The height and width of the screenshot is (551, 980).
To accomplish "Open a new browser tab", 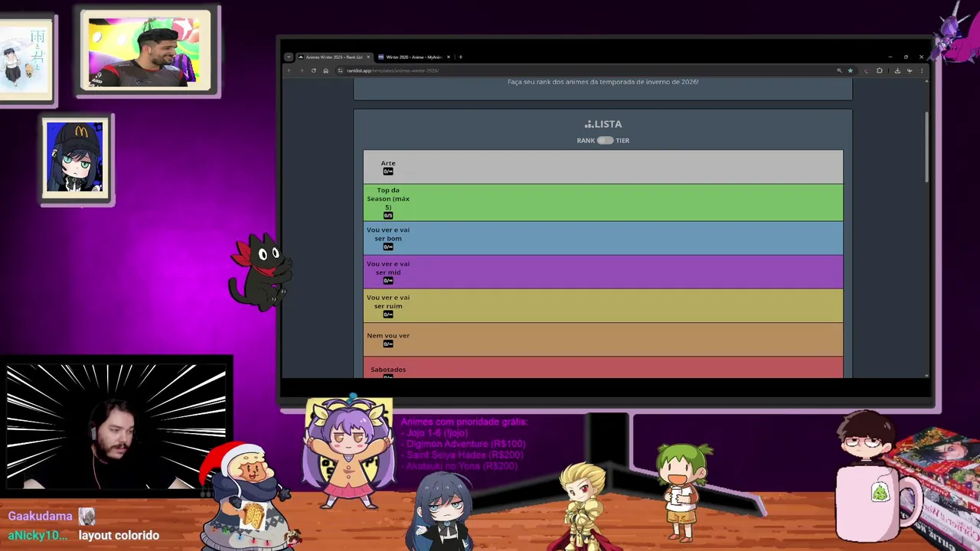I will pos(460,57).
